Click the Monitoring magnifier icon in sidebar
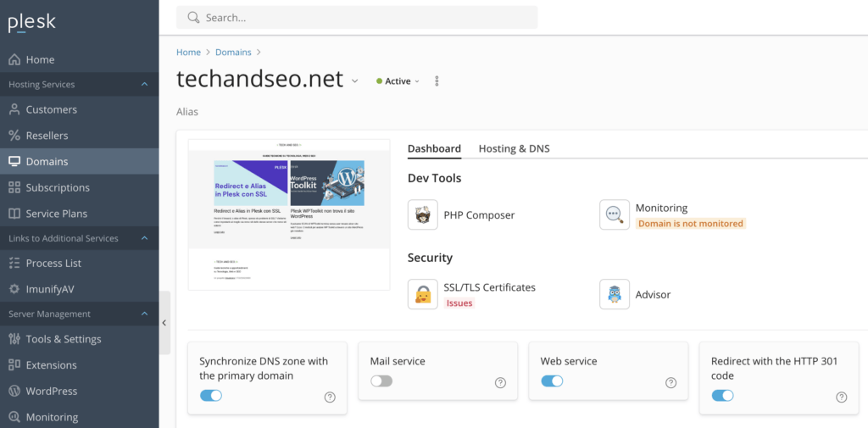The image size is (868, 428). pos(15,417)
